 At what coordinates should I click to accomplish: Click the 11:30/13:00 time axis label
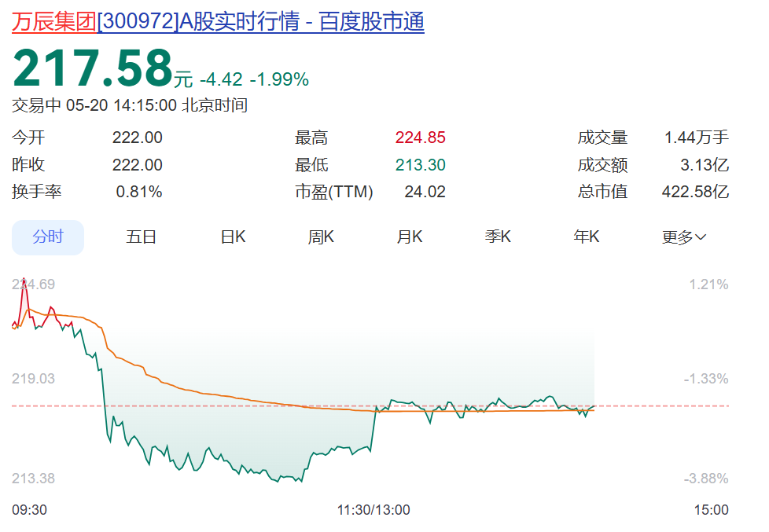pyautogui.click(x=373, y=510)
